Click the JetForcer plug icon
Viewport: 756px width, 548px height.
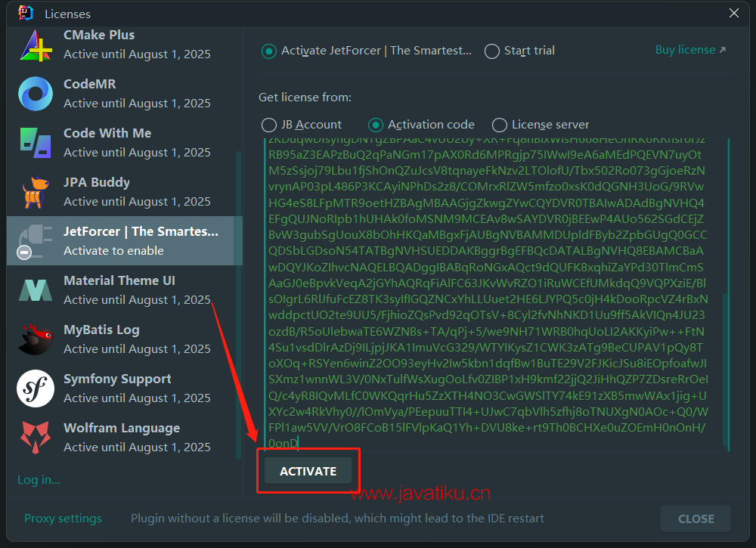(x=34, y=241)
